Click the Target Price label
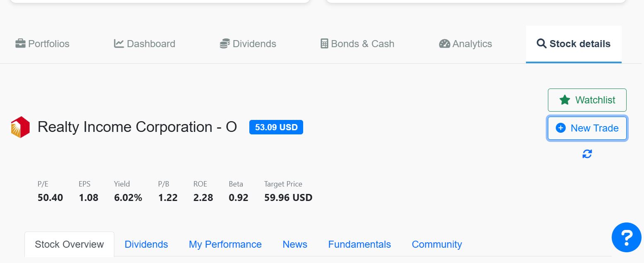This screenshot has height=263, width=644. click(x=283, y=184)
